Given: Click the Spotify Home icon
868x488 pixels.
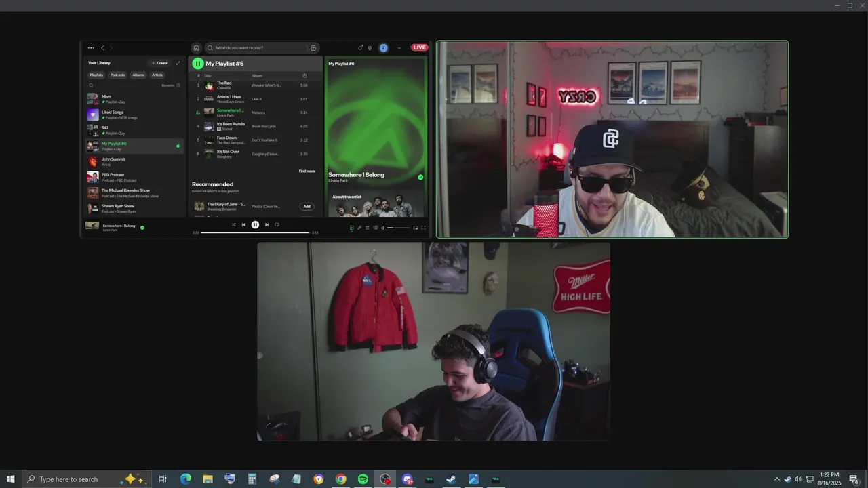Looking at the screenshot, I should tap(196, 48).
